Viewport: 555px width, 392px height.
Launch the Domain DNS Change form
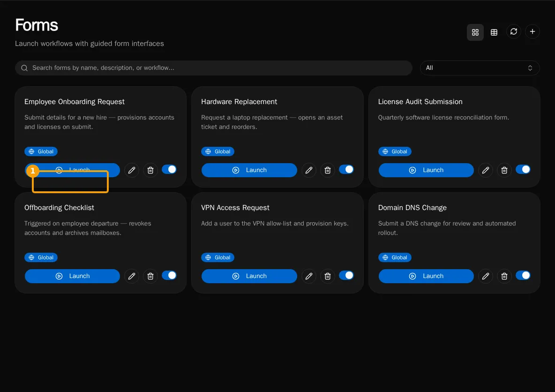tap(426, 276)
